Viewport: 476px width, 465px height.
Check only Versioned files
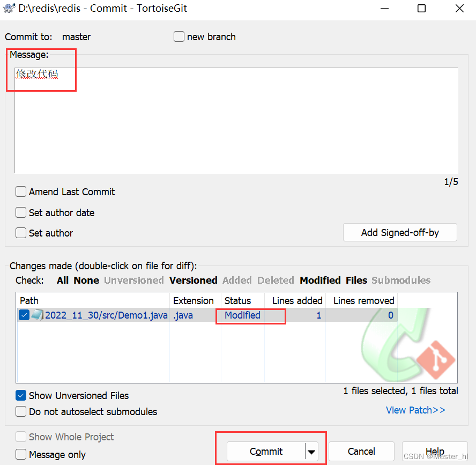[x=193, y=280]
